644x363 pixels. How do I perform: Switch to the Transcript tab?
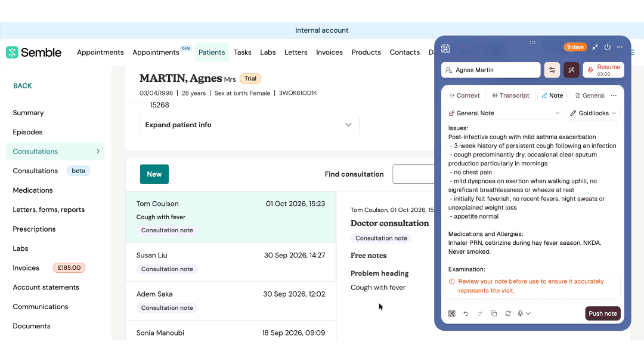point(510,96)
